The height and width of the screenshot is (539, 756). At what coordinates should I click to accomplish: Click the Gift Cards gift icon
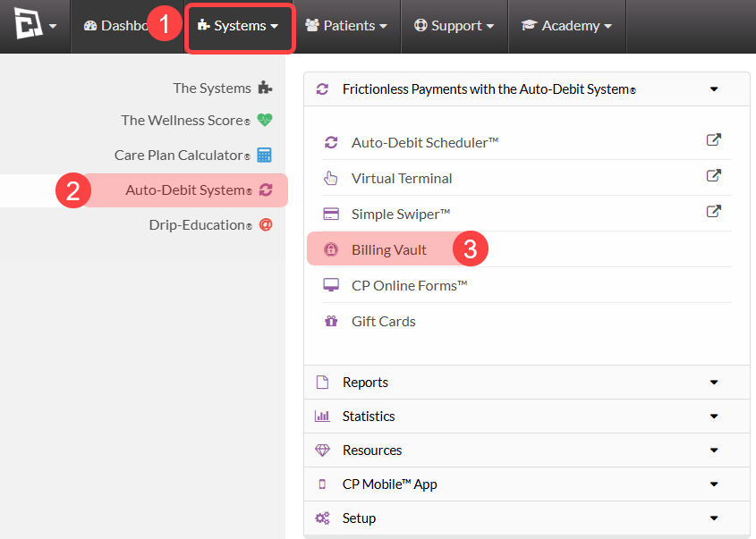[331, 321]
